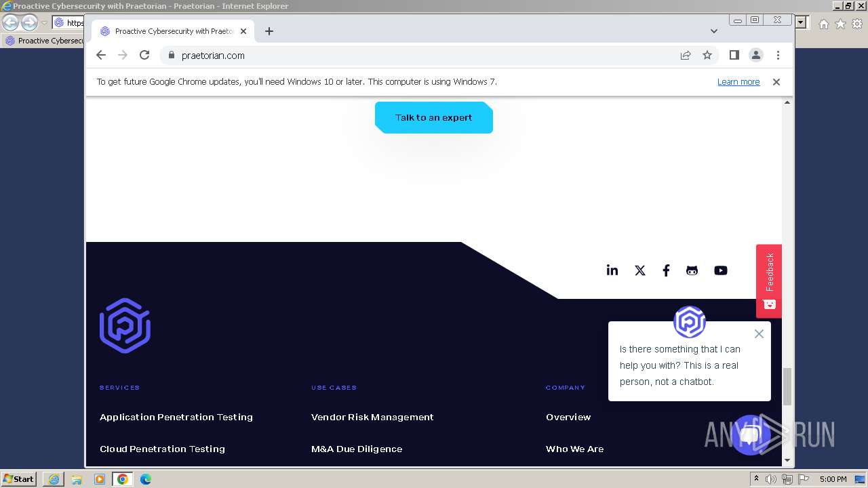
Task: Open Praetorian LinkedIn page icon
Action: 612,270
